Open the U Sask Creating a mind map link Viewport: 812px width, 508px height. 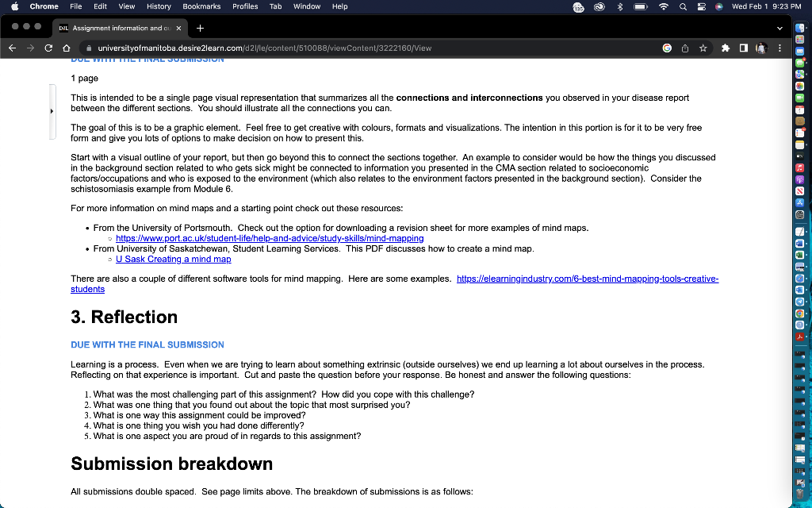click(x=173, y=259)
